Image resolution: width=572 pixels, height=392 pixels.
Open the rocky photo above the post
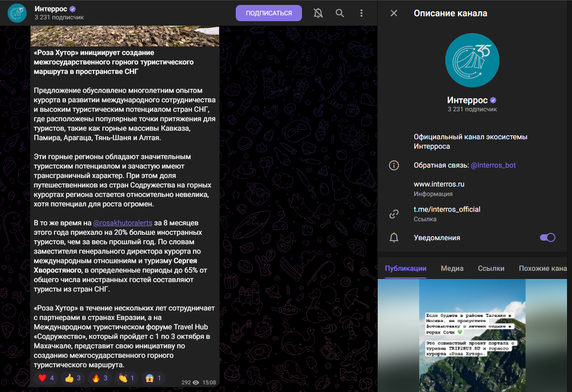[x=125, y=36]
